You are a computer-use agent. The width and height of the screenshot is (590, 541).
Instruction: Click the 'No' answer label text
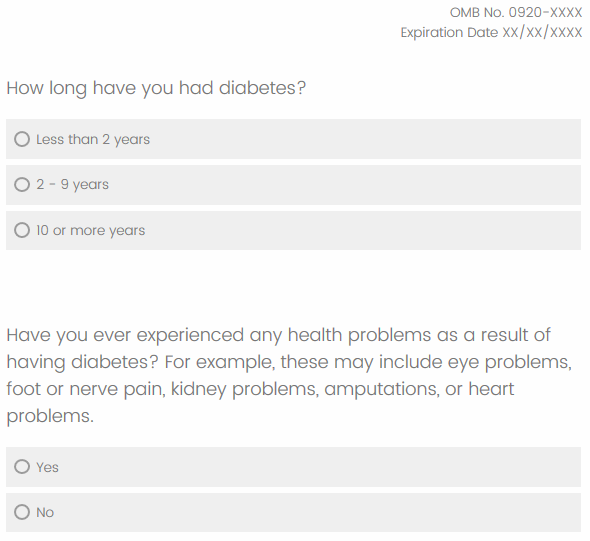[x=45, y=512]
